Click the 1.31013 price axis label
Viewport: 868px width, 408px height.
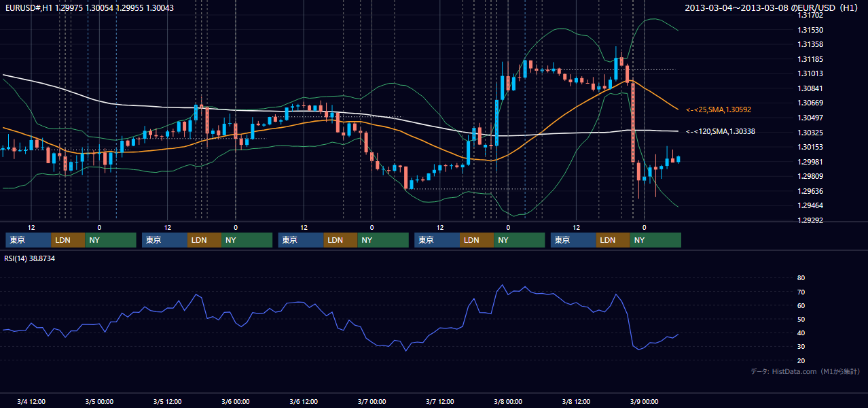pyautogui.click(x=810, y=73)
